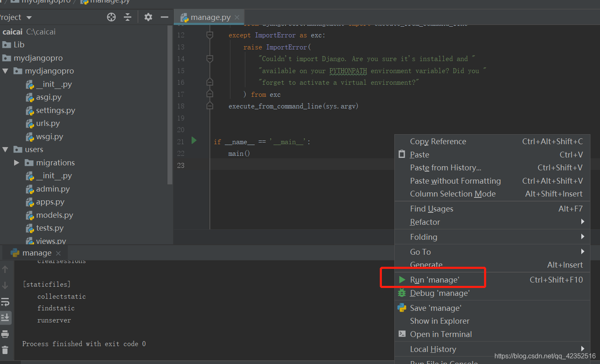Open apps.py in project tree
Image resolution: width=600 pixels, height=364 pixels.
pos(45,202)
